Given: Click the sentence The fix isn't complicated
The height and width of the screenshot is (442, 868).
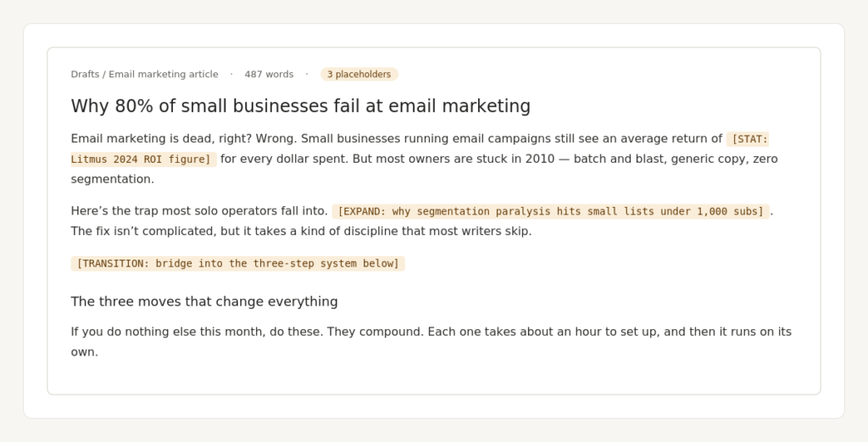Looking at the screenshot, I should click(301, 231).
